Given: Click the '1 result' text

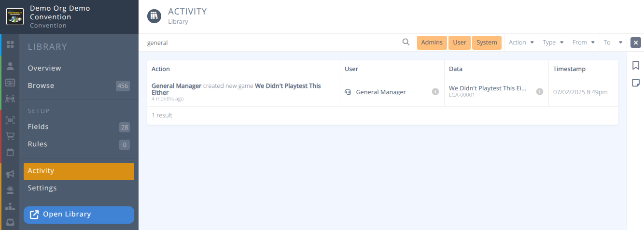Looking at the screenshot, I should point(162,115).
